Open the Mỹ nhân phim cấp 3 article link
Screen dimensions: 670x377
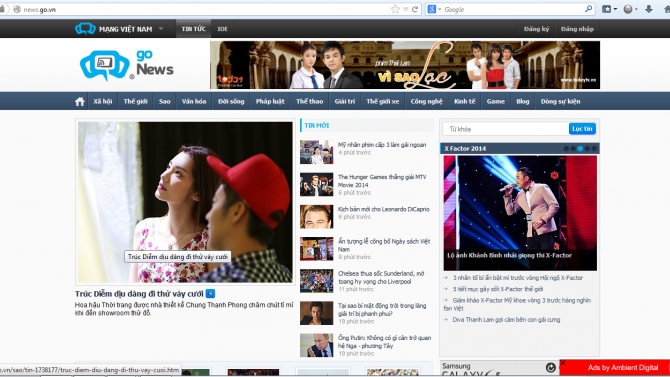[382, 145]
